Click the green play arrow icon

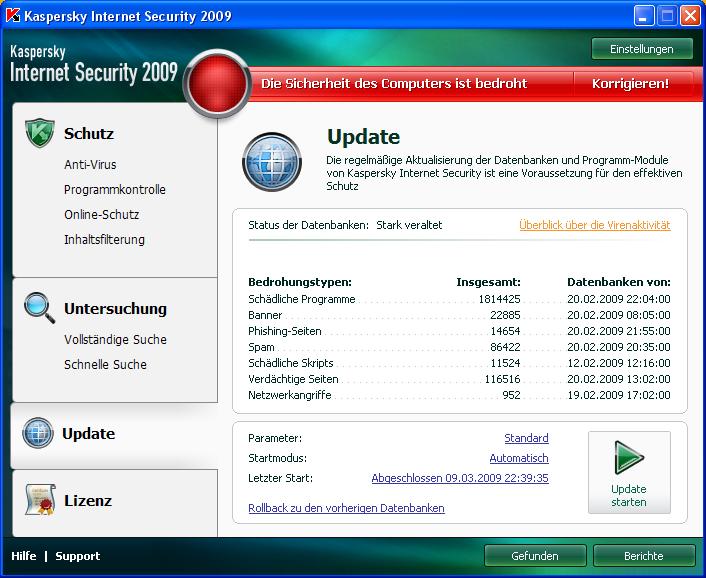[x=629, y=457]
